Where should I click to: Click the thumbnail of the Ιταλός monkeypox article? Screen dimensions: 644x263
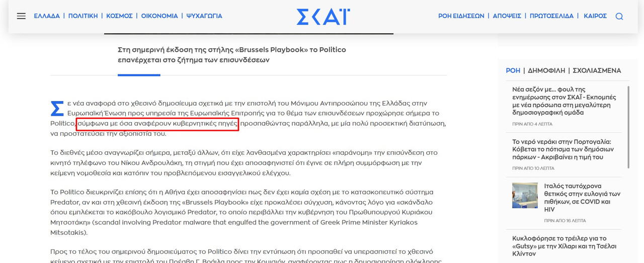point(525,195)
